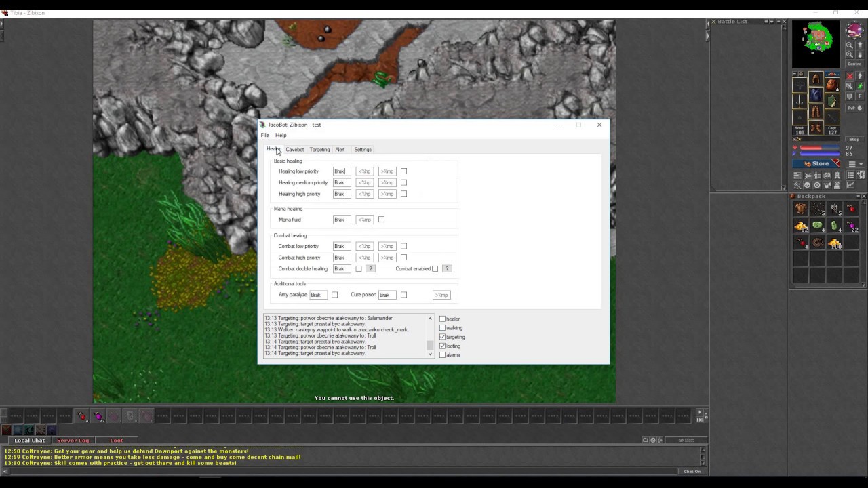Open the Settings tab
Image resolution: width=868 pixels, height=488 pixels.
click(x=363, y=150)
